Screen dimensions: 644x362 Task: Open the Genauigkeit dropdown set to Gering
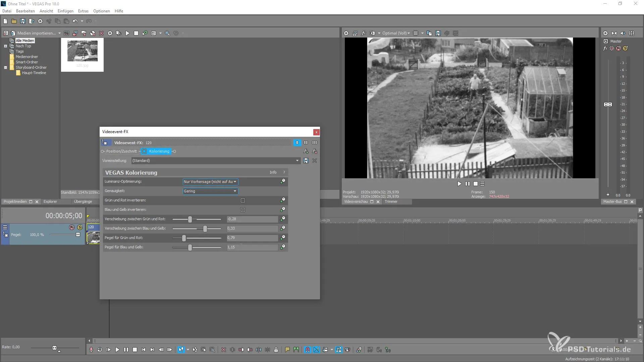210,191
